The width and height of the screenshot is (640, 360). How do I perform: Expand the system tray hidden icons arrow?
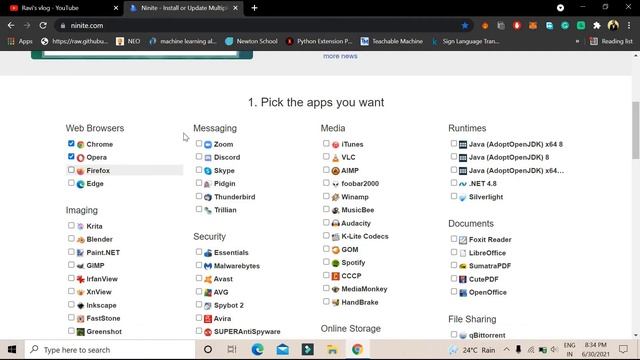pos(507,349)
